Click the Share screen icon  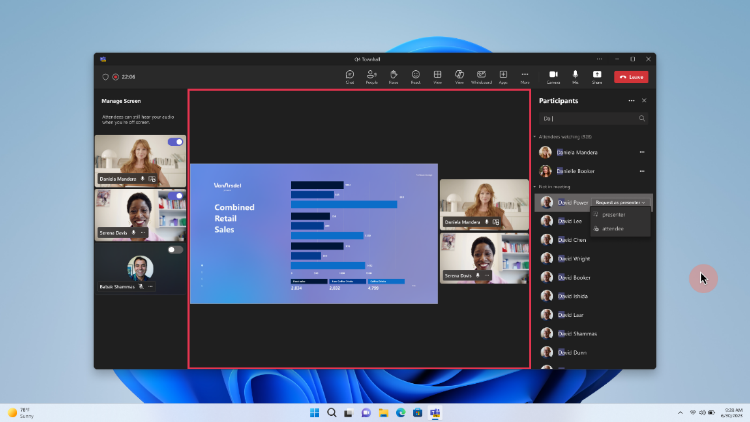coord(597,75)
